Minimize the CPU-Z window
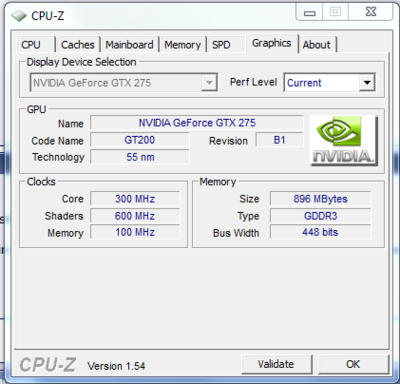 click(310, 13)
